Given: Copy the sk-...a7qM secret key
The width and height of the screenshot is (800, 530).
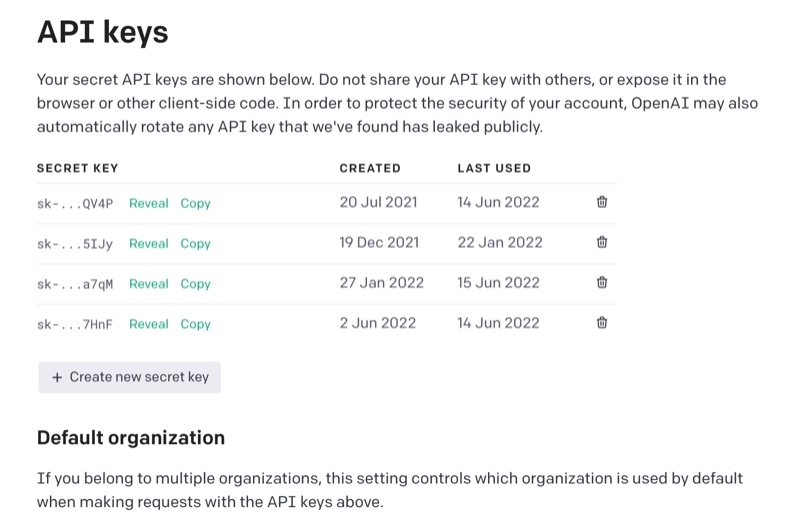Looking at the screenshot, I should pos(195,284).
